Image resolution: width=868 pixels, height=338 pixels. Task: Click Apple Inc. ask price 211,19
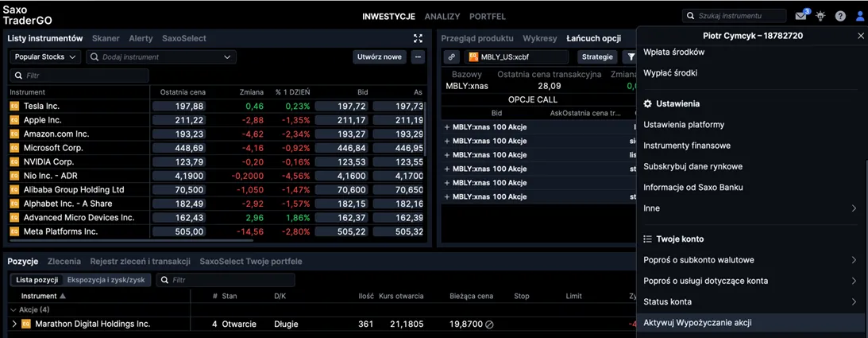399,119
